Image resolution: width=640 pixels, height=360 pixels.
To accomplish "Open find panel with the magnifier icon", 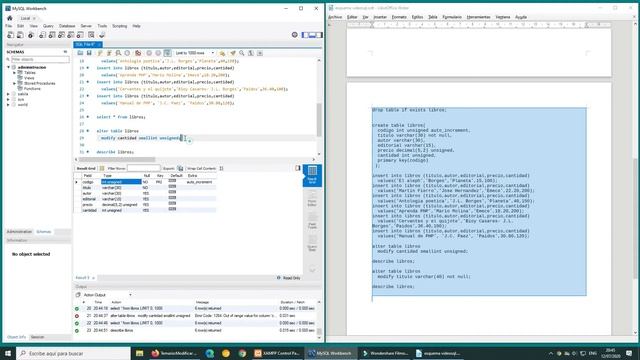I will 242,53.
